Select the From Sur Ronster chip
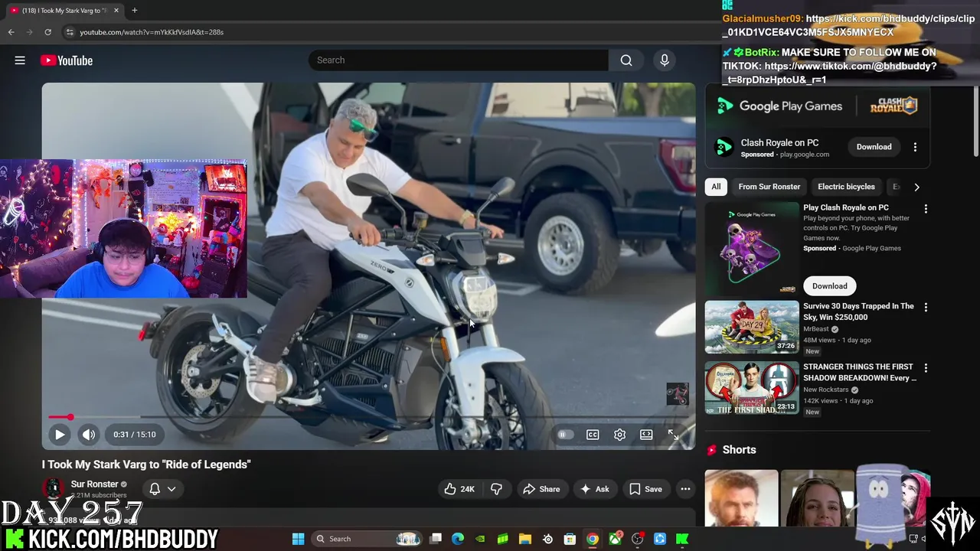This screenshot has height=551, width=980. [769, 187]
